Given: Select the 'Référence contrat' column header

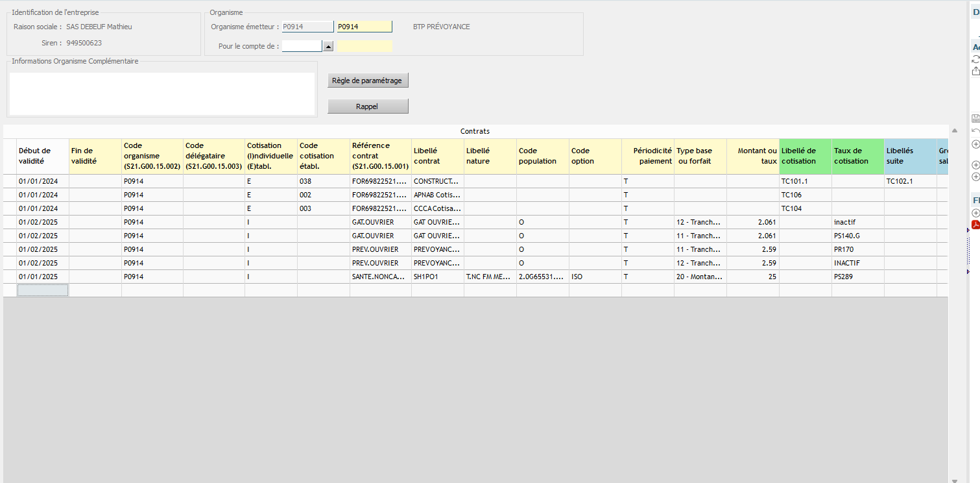Looking at the screenshot, I should pos(380,156).
